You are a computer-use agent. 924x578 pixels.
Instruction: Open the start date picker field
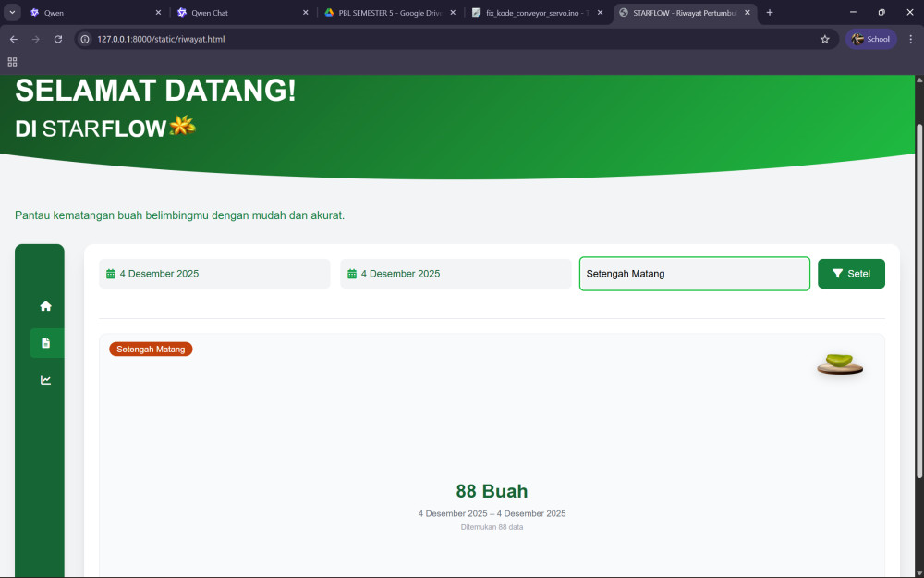click(x=214, y=274)
